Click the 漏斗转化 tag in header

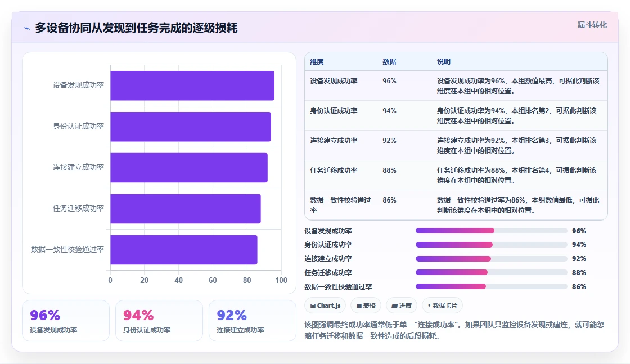(592, 25)
